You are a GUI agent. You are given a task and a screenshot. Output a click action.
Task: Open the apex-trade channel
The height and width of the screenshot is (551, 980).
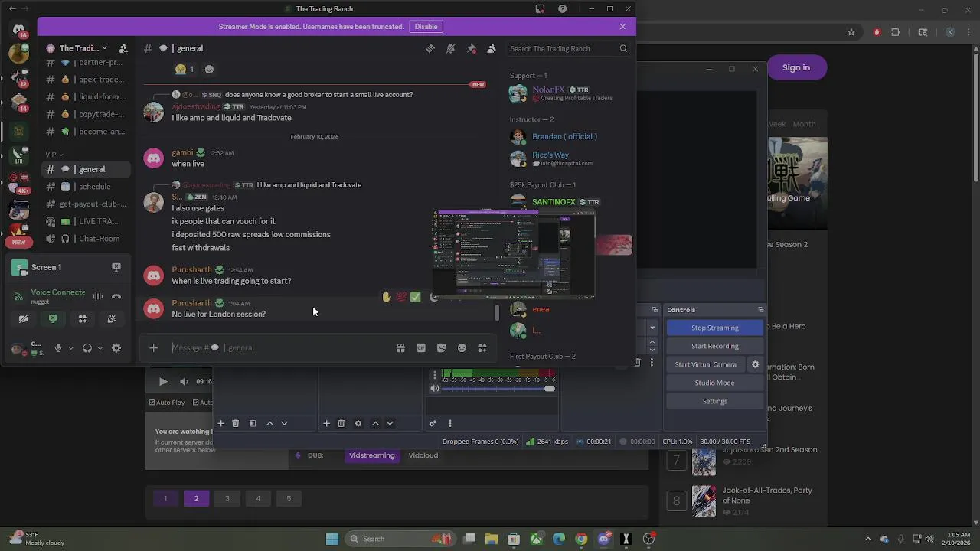(x=84, y=80)
